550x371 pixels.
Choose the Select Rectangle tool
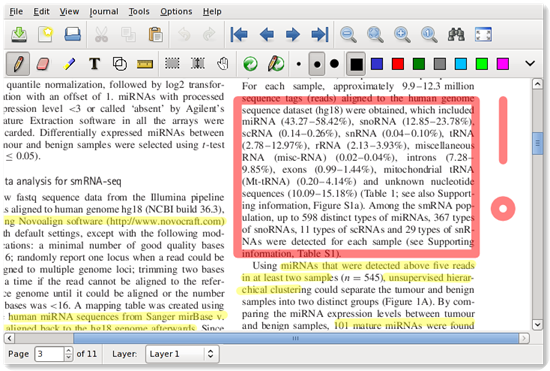(172, 63)
